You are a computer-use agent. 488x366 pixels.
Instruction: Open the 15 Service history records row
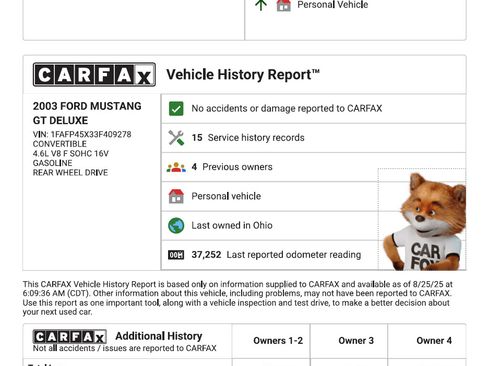tap(313, 138)
